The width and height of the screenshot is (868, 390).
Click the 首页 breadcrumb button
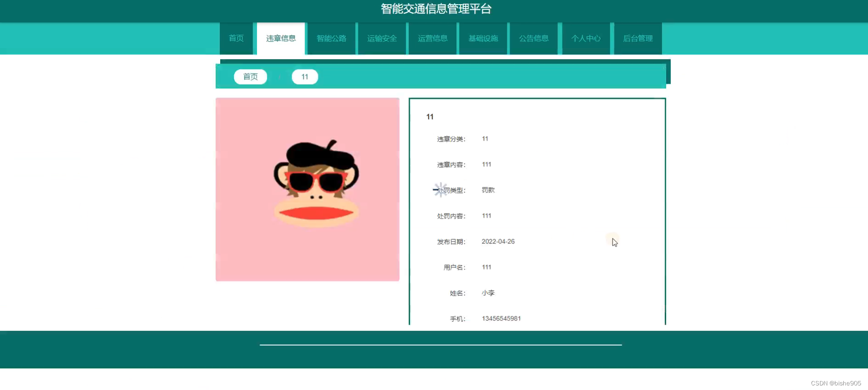pos(250,77)
